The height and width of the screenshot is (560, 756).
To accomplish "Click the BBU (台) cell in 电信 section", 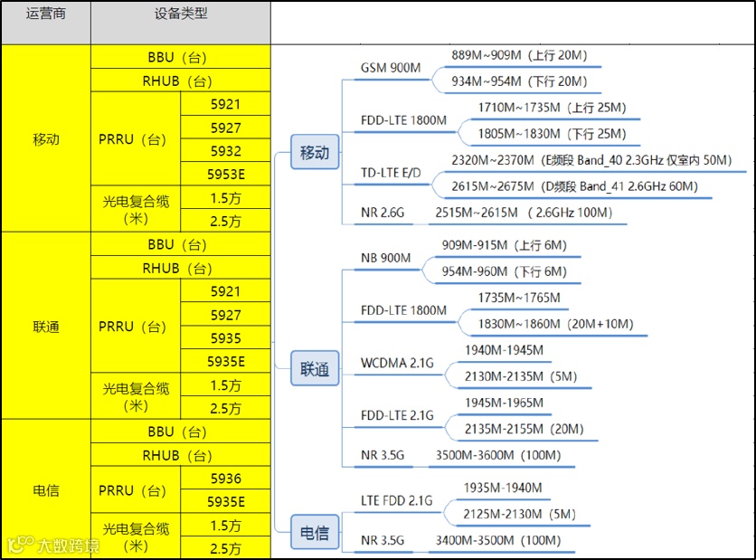I will pos(181,432).
